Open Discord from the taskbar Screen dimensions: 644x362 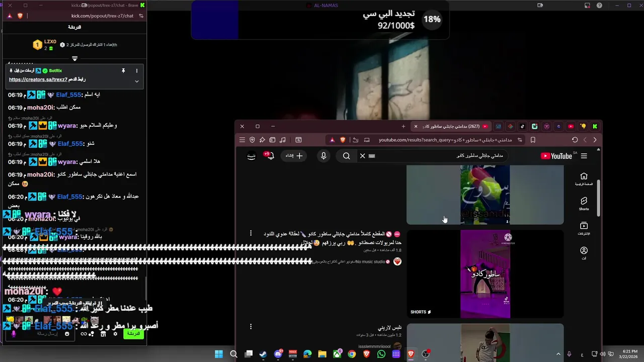(x=278, y=354)
